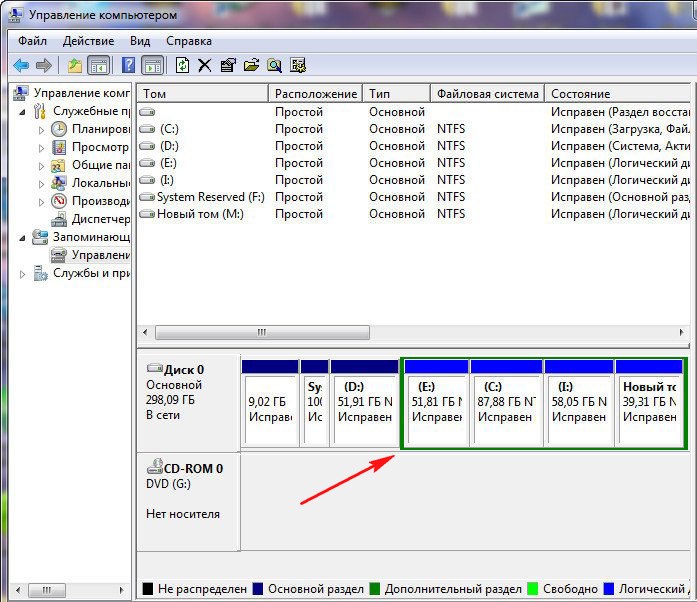Toggle the action pane toolbar button

(x=152, y=66)
